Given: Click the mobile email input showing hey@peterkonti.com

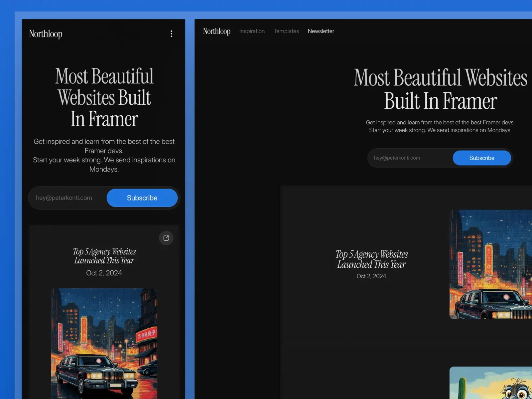Looking at the screenshot, I should pyautogui.click(x=64, y=198).
